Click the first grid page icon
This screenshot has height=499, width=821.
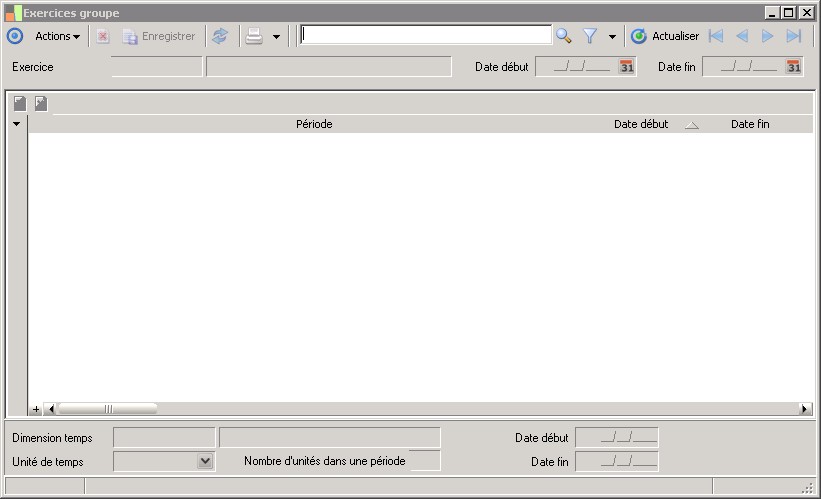(20, 103)
